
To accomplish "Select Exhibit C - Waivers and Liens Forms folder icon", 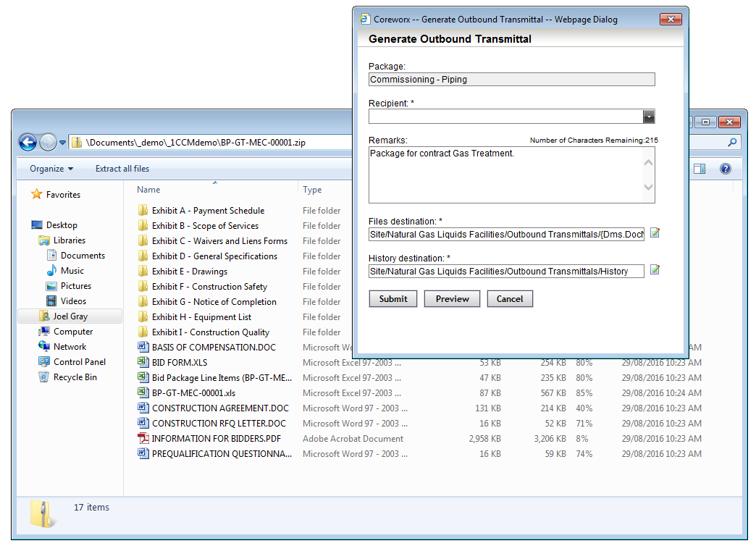I will [143, 240].
